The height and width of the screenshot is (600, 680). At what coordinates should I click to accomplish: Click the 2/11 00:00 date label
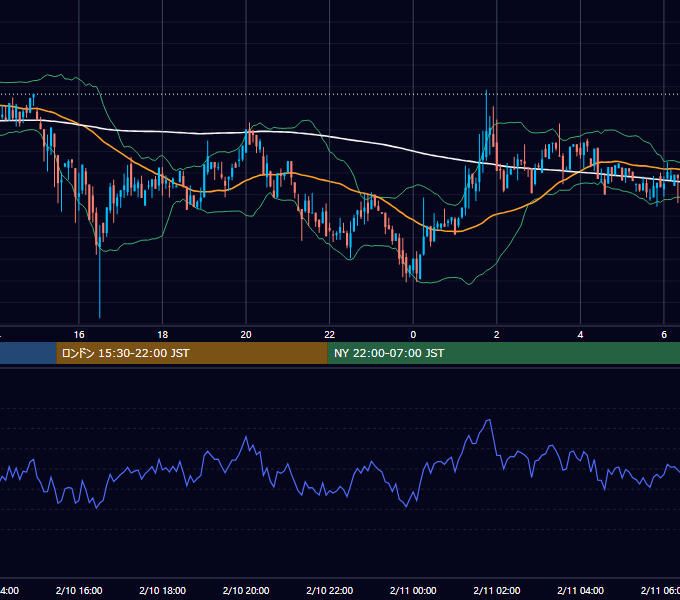pos(413,590)
